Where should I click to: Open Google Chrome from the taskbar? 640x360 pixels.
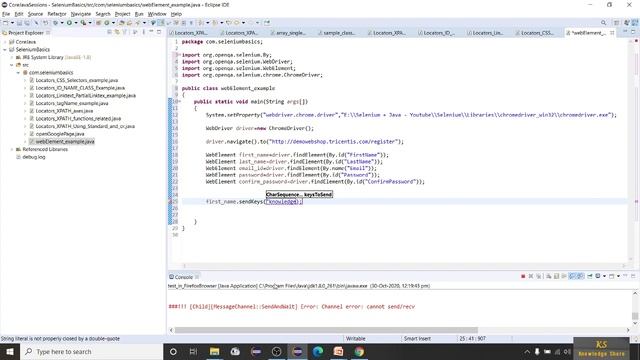coord(359,351)
